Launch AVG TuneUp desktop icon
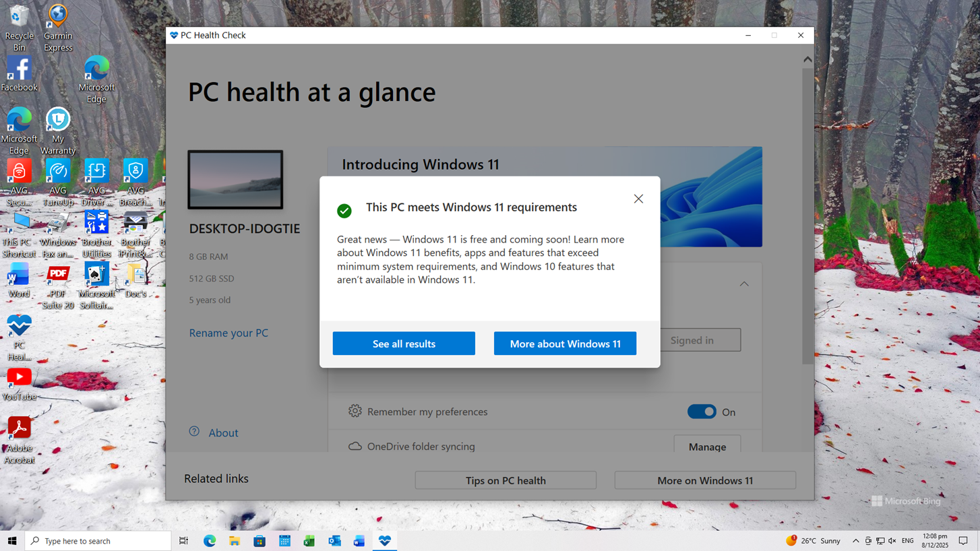980x551 pixels. pos(58,183)
